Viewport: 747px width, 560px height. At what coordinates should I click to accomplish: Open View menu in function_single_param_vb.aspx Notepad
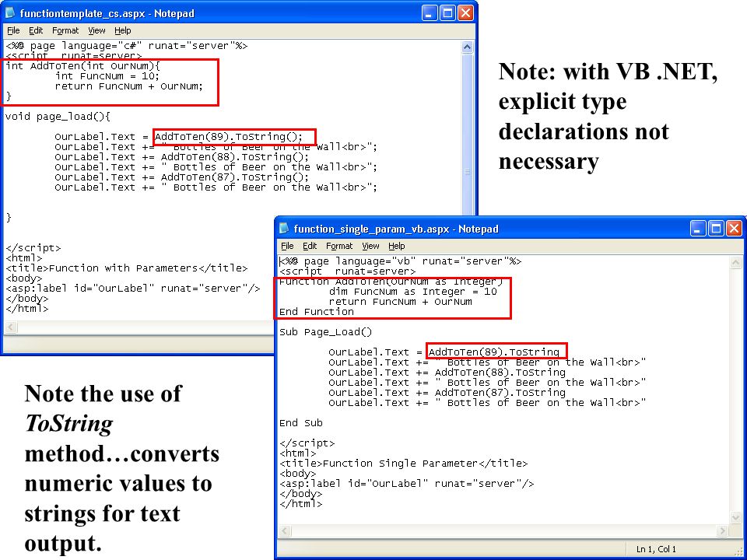pos(370,247)
